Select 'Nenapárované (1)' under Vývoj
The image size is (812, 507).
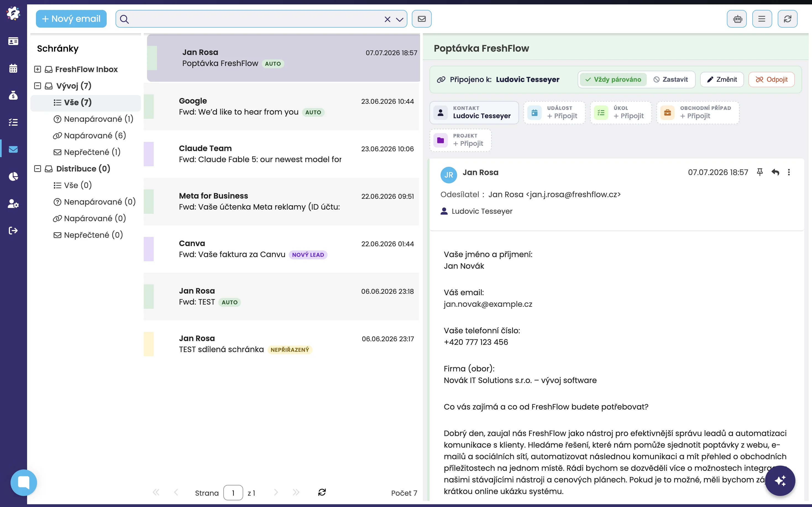tap(93, 119)
